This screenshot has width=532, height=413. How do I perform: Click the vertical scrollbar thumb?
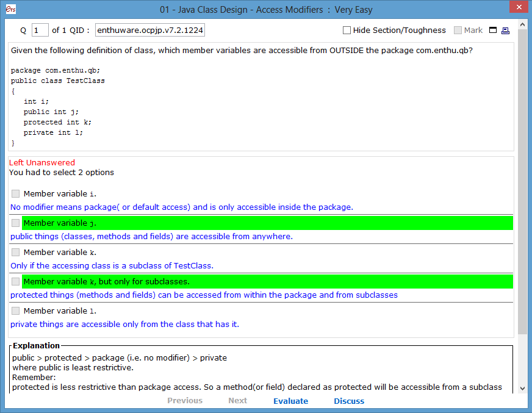[522, 183]
